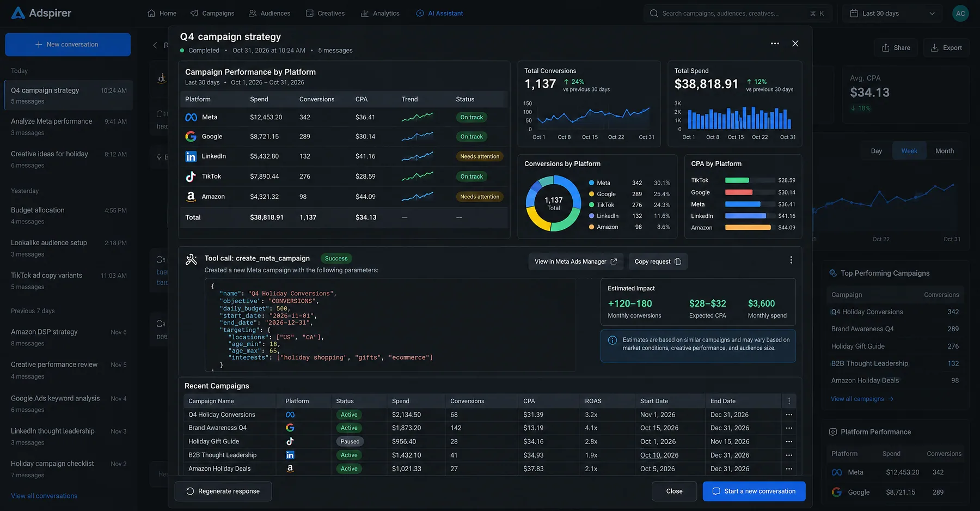Open Campaigns navigation item
The width and height of the screenshot is (980, 511).
(x=212, y=14)
